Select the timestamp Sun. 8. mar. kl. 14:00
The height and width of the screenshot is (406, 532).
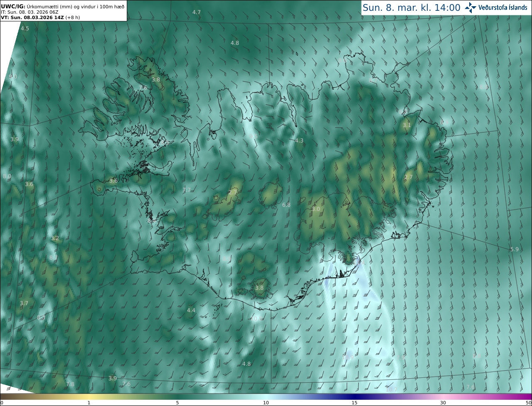(x=411, y=7)
